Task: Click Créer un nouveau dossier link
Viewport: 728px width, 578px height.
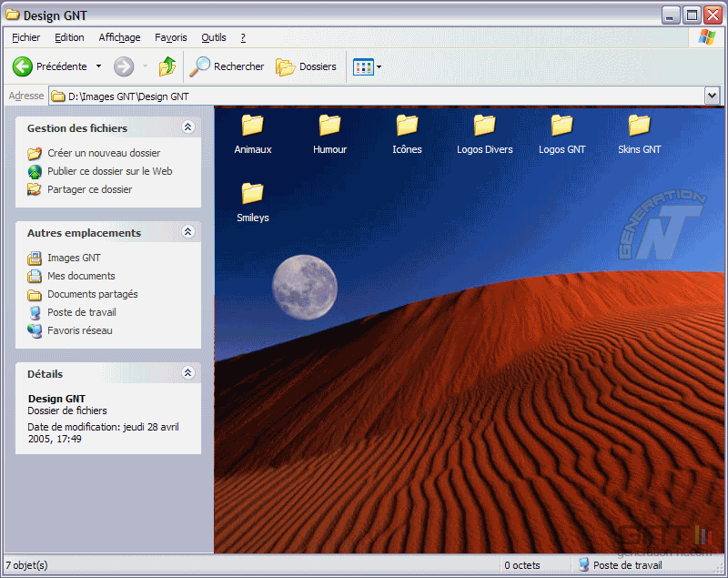Action: pos(103,153)
